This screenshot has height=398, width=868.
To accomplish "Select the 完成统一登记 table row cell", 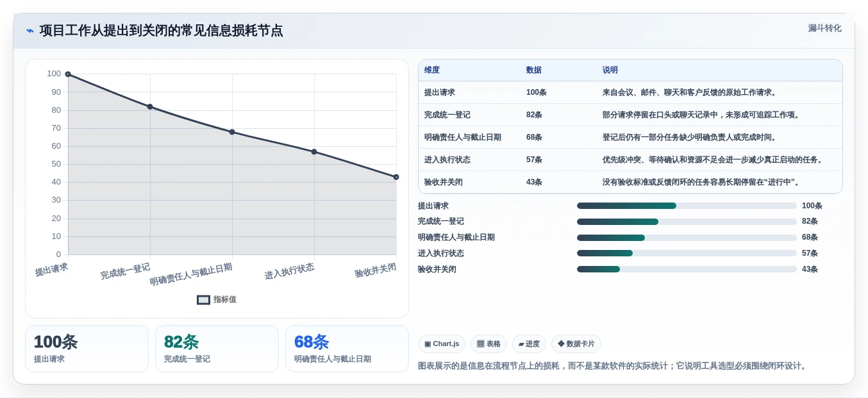I will [447, 115].
